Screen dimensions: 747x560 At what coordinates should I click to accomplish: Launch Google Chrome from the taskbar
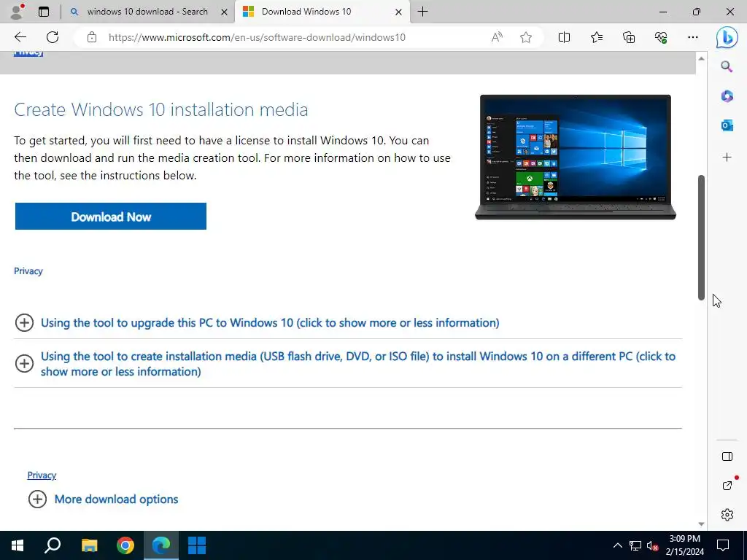(x=125, y=545)
